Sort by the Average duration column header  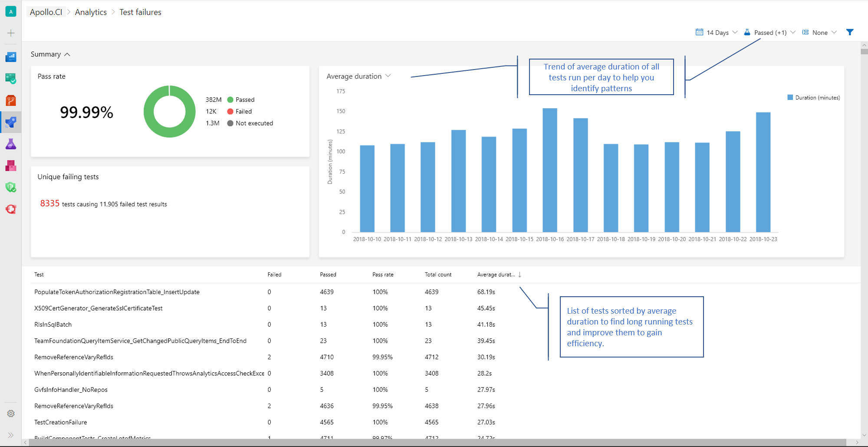(x=496, y=275)
